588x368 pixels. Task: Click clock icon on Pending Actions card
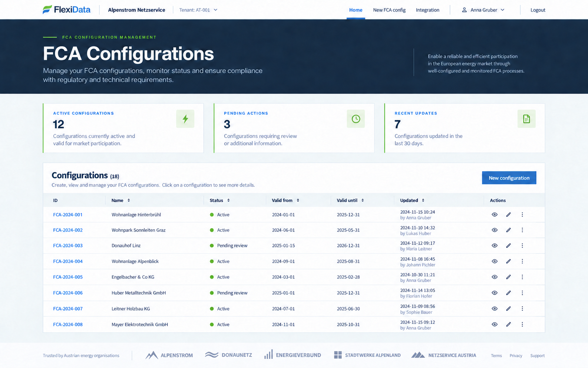click(x=356, y=119)
